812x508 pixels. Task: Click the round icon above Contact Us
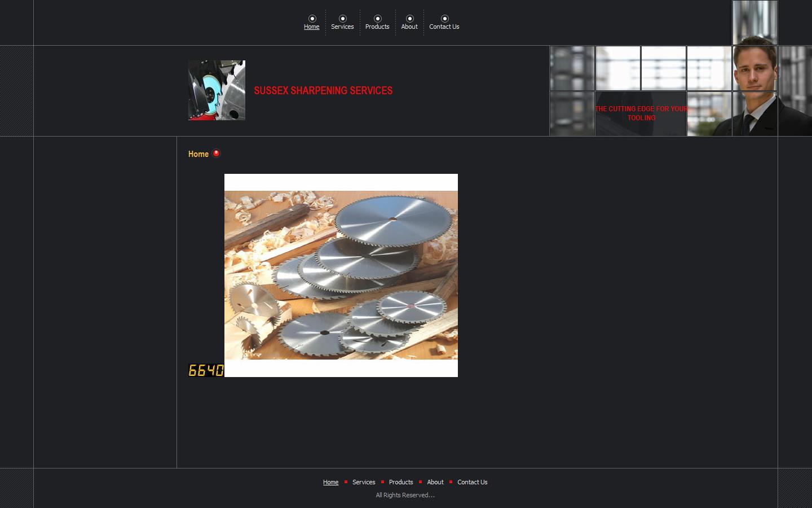(x=444, y=19)
